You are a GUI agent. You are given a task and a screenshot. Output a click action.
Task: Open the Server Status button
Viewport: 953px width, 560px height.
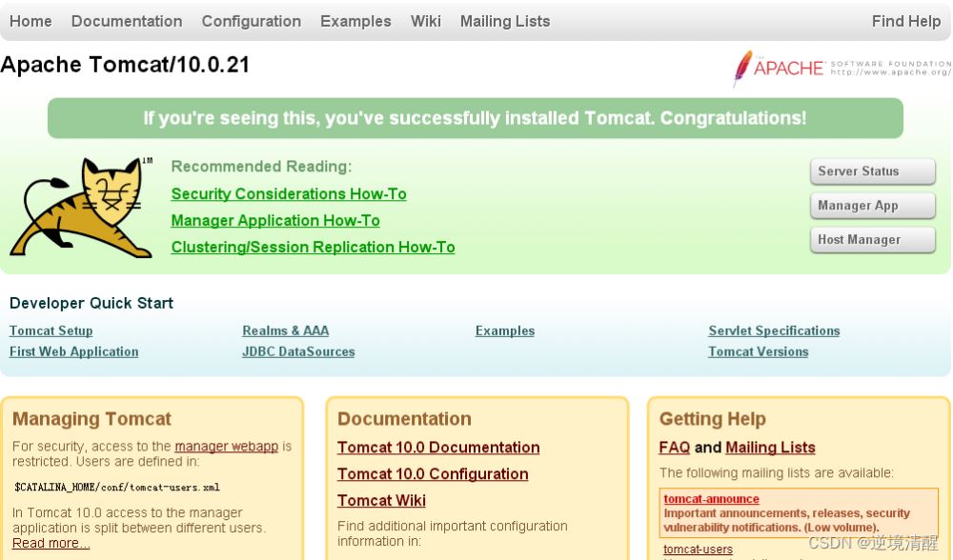click(x=872, y=171)
